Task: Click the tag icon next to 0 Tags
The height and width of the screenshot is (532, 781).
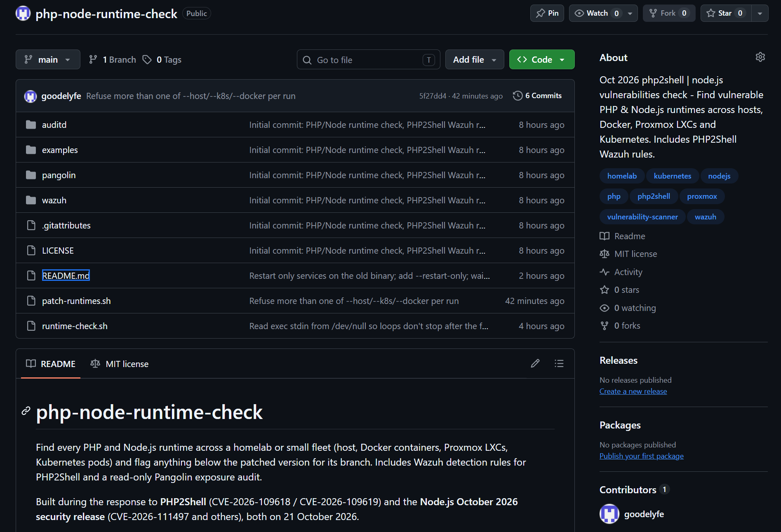Action: pyautogui.click(x=147, y=60)
